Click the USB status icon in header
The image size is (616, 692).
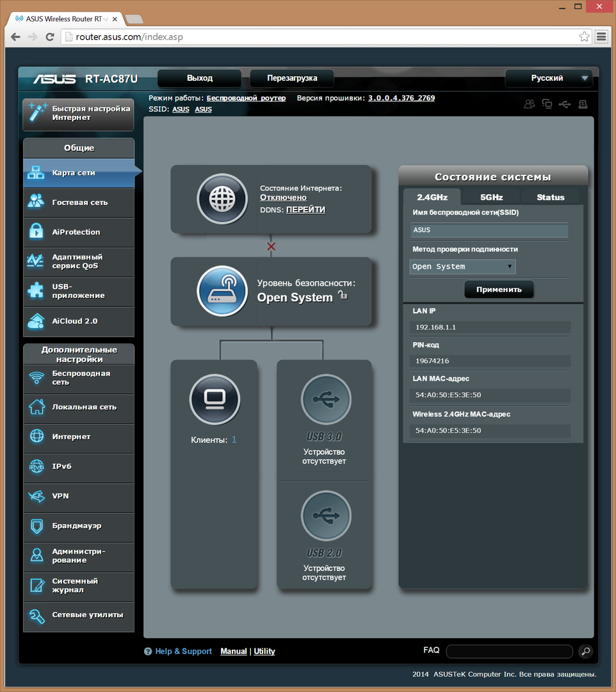(564, 104)
